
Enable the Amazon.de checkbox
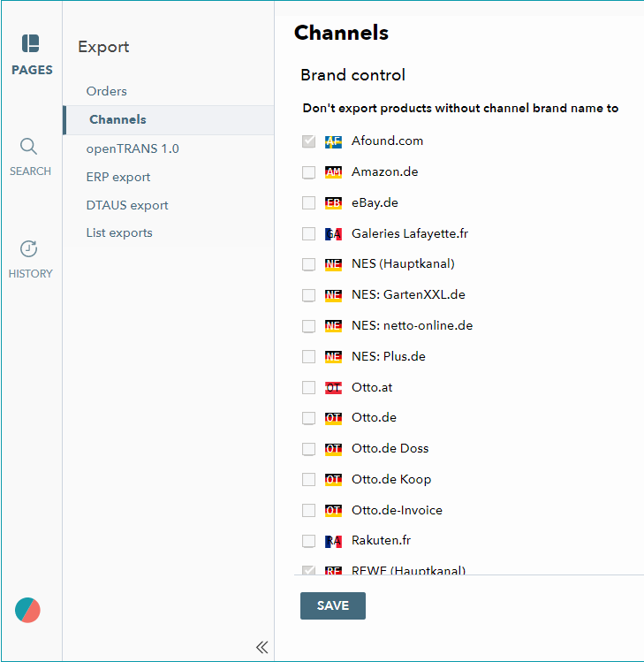point(308,172)
